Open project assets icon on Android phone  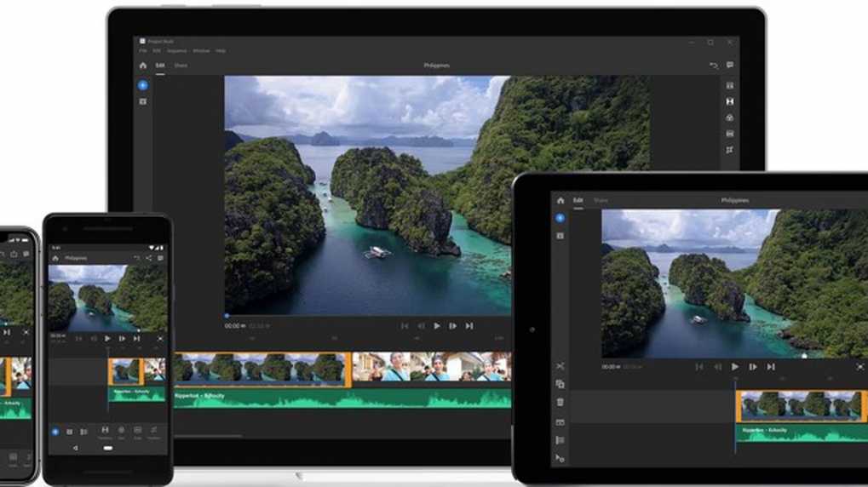(69, 432)
